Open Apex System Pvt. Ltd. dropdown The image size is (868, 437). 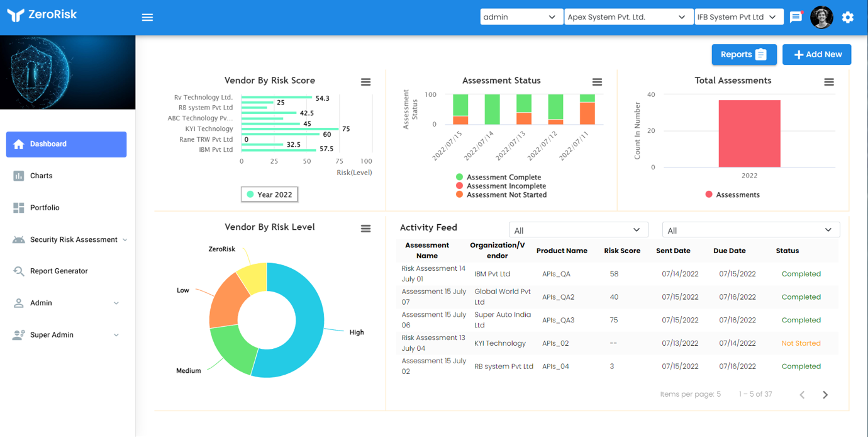pos(628,17)
